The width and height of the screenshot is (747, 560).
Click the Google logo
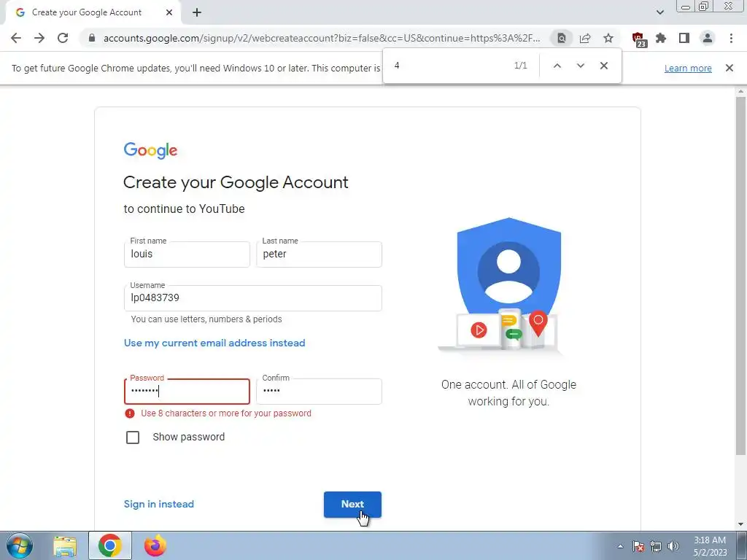[x=150, y=150]
